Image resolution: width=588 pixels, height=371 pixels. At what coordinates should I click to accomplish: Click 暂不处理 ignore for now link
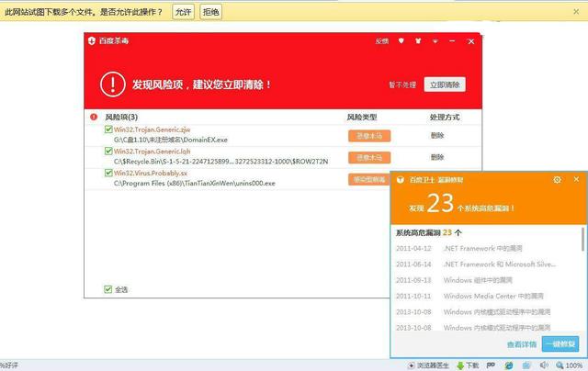click(402, 84)
